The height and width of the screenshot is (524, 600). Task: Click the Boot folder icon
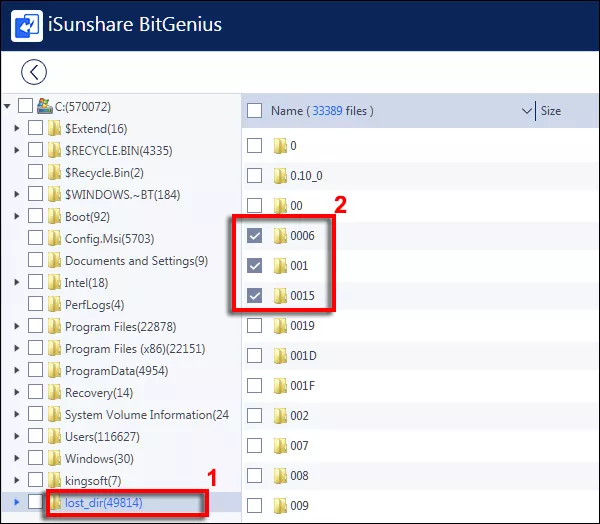point(54,216)
